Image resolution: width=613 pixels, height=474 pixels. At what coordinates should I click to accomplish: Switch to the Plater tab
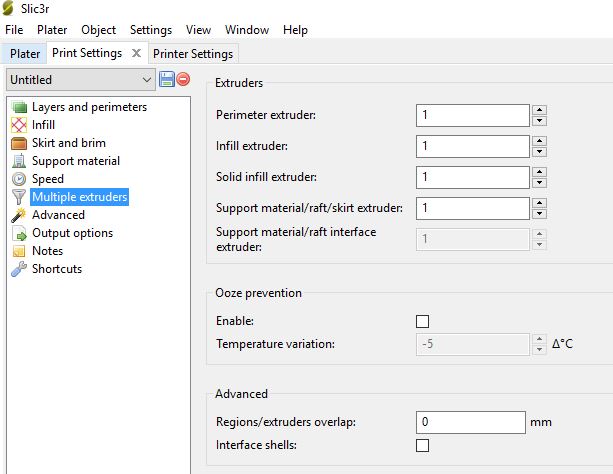click(x=25, y=53)
